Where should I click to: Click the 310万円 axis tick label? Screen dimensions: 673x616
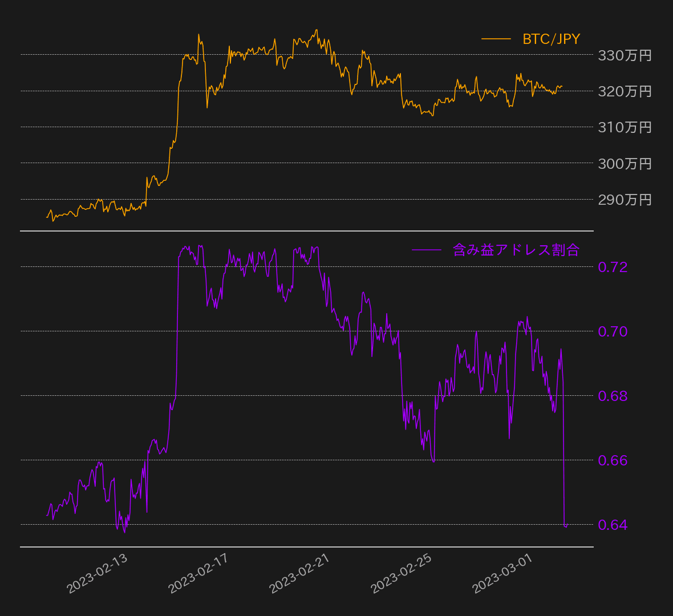(x=625, y=127)
